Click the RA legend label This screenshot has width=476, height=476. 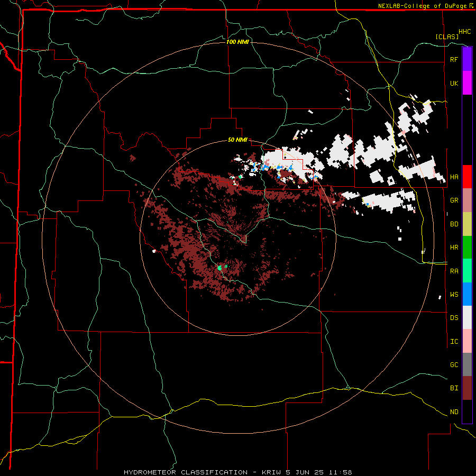pos(454,271)
